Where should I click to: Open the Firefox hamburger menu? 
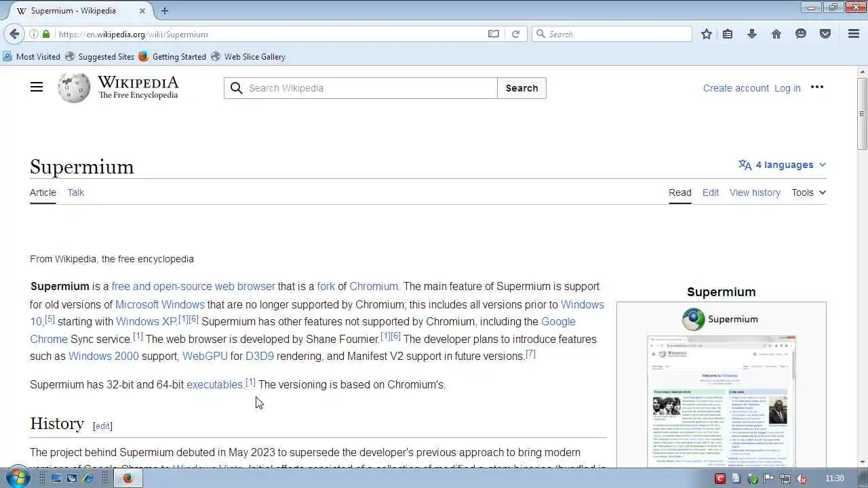pos(854,34)
